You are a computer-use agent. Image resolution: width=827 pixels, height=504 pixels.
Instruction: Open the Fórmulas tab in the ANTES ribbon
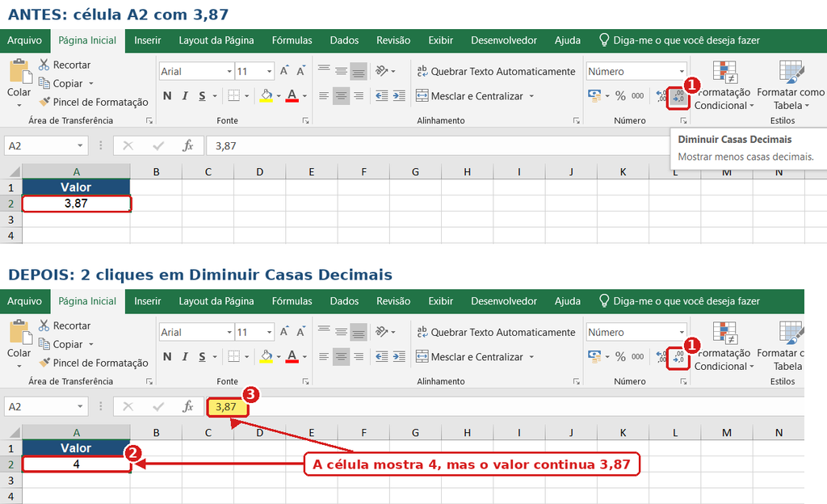click(292, 40)
